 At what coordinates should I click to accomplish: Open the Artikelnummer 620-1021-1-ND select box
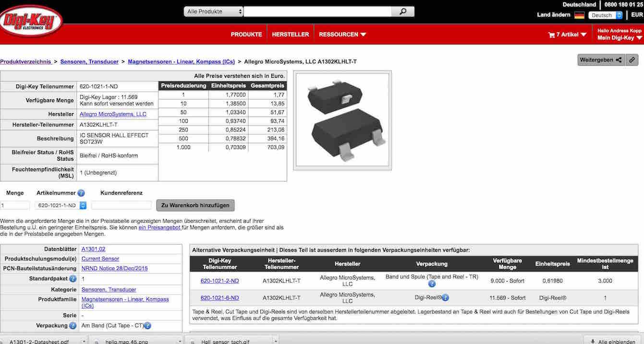click(x=61, y=205)
